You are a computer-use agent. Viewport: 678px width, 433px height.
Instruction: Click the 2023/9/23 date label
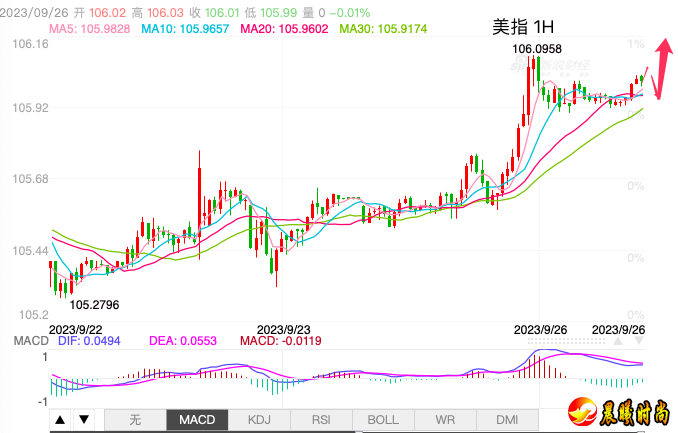[x=284, y=330]
